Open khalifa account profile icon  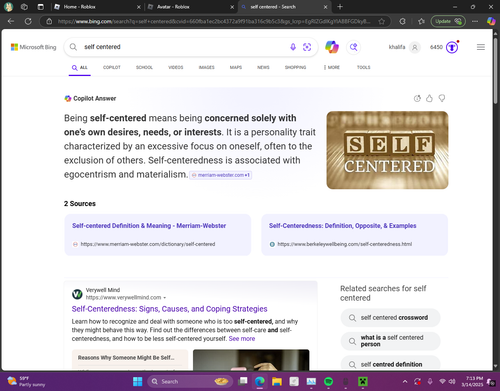coord(415,47)
